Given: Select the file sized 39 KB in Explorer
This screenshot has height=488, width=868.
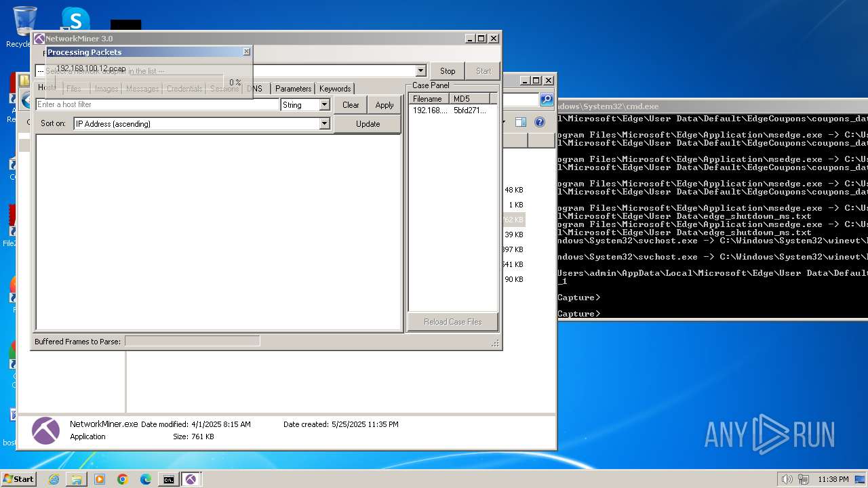Looking at the screenshot, I should click(513, 235).
